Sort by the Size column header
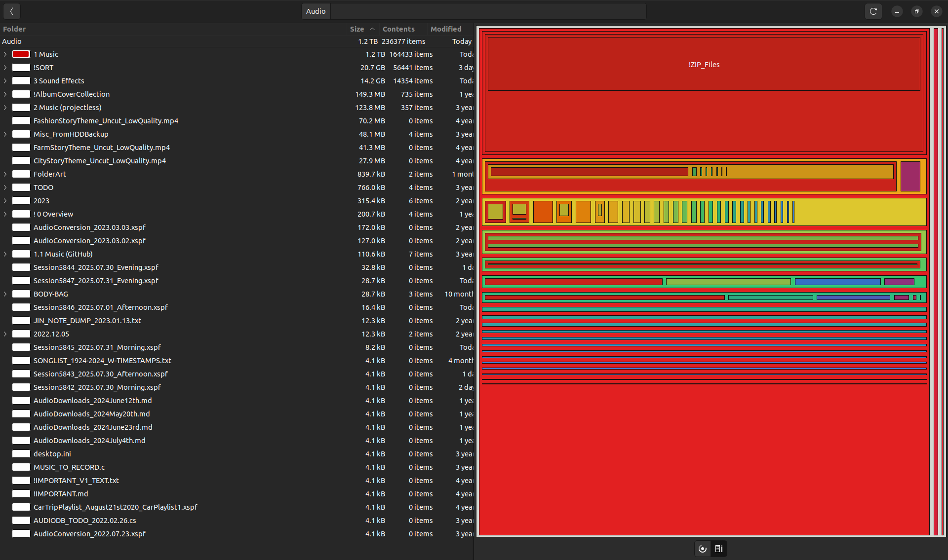 [x=356, y=29]
